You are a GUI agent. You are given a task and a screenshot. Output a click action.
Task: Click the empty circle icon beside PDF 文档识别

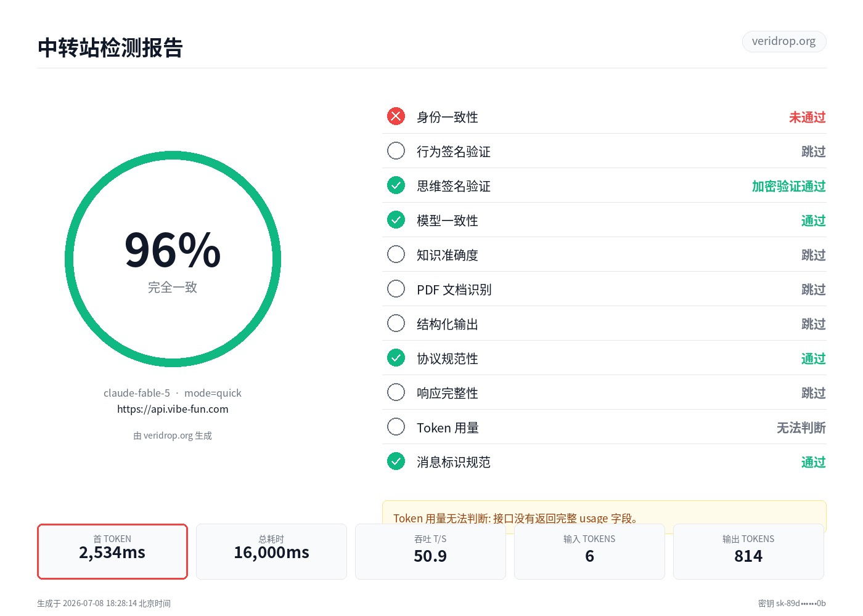[x=396, y=289]
